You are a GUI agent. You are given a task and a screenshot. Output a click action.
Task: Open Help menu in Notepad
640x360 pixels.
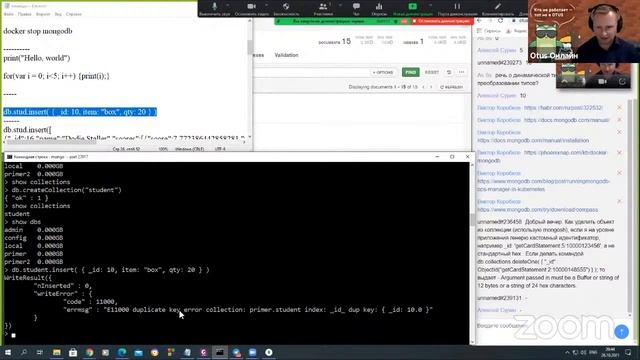74,14
